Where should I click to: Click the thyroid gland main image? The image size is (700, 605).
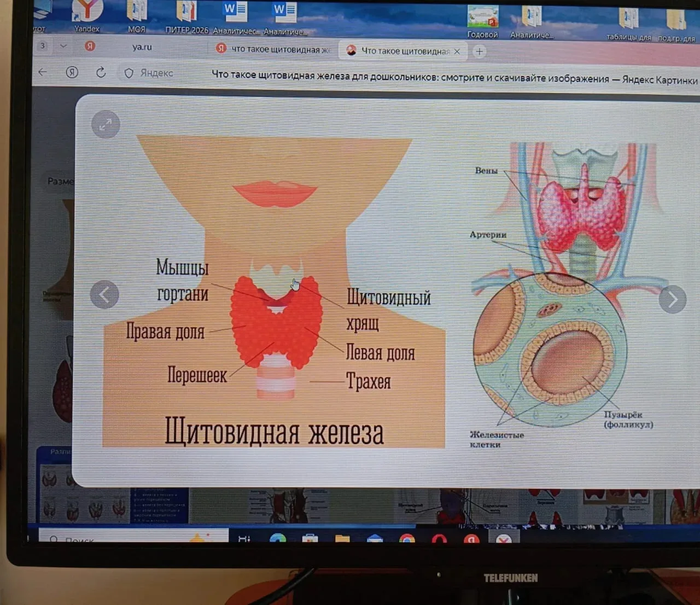274,292
